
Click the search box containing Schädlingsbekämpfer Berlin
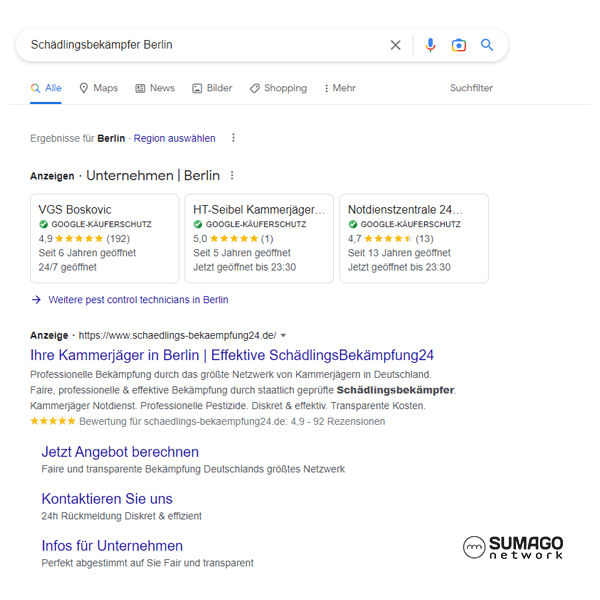[x=262, y=45]
